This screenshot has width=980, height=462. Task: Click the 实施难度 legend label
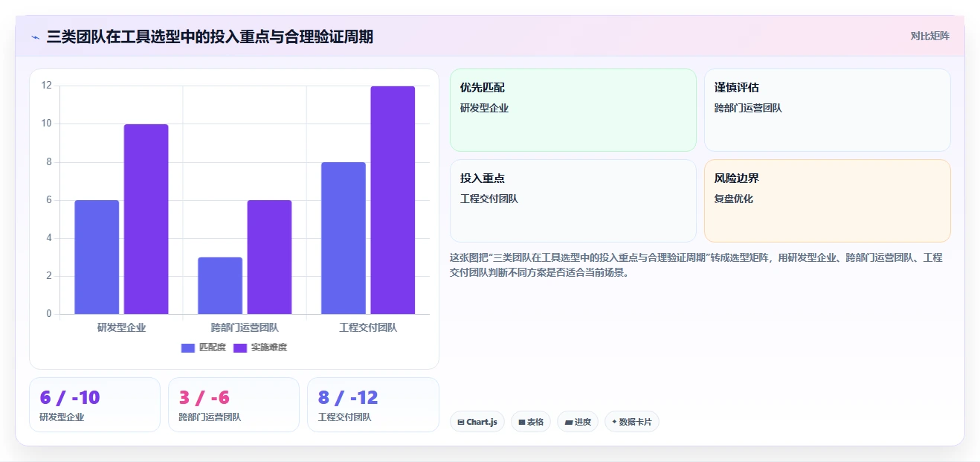[268, 347]
